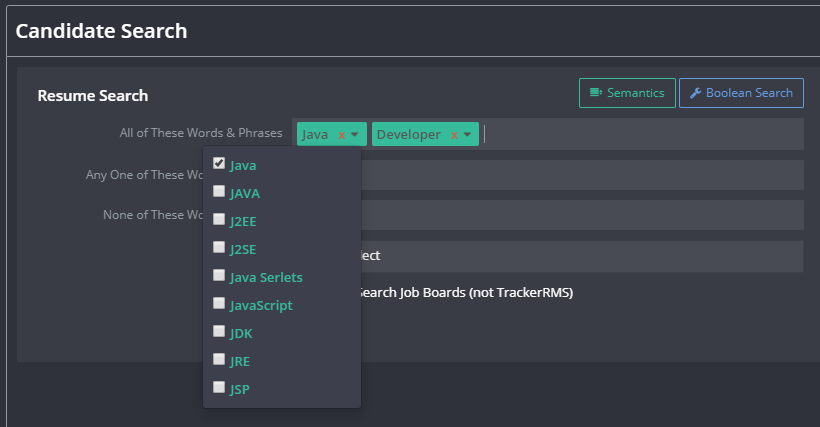Click the Candidate Search title
The width and height of the screenshot is (820, 427).
[101, 31]
